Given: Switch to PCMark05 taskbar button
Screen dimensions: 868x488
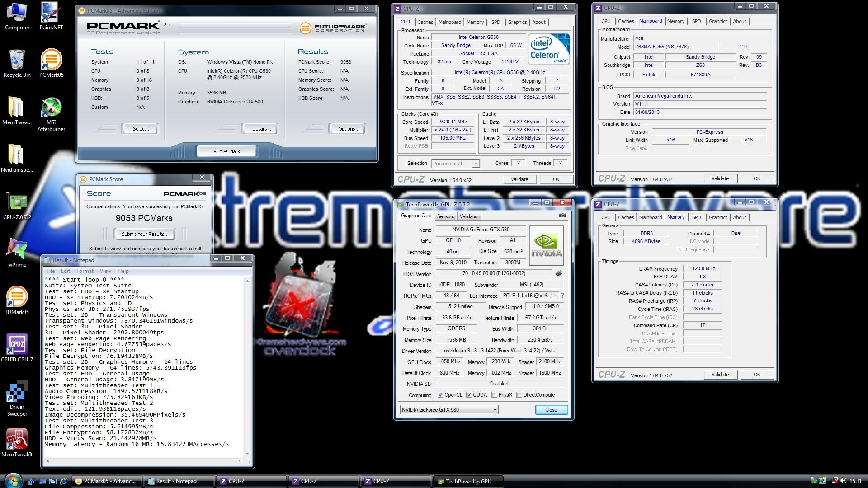Looking at the screenshot, I should (x=107, y=481).
